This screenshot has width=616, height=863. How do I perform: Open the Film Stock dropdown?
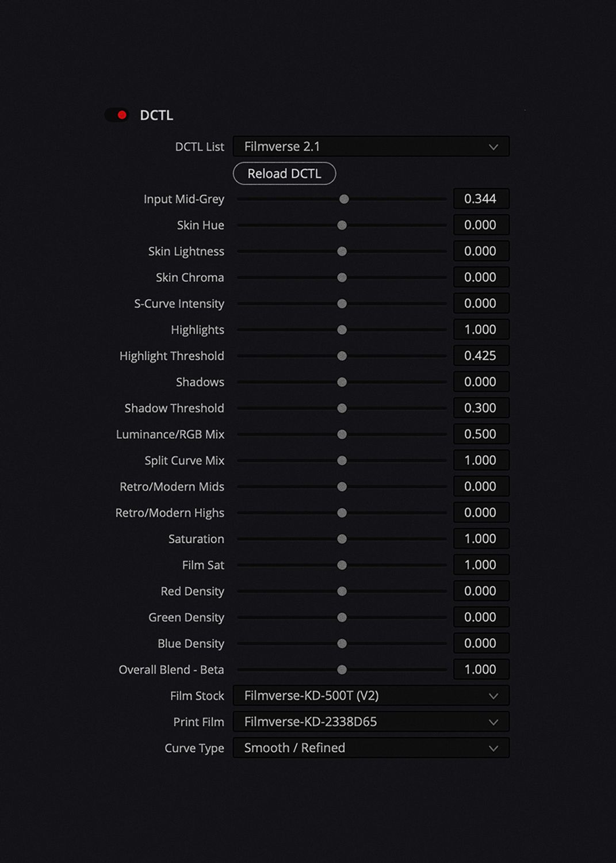[371, 696]
